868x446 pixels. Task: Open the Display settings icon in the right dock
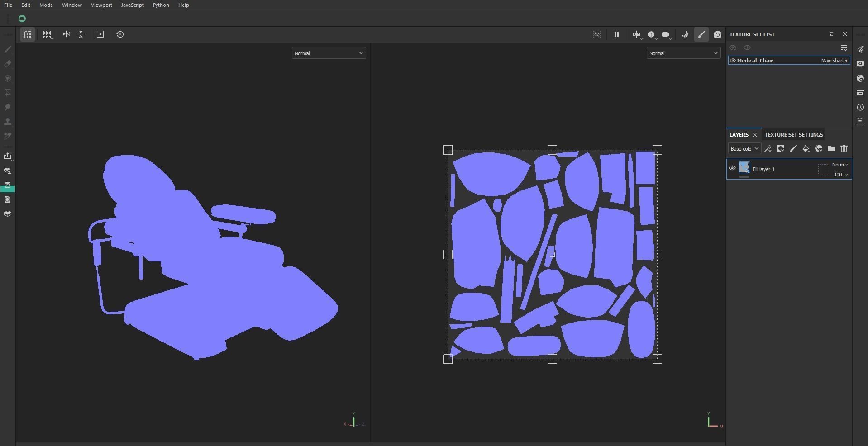coord(860,64)
